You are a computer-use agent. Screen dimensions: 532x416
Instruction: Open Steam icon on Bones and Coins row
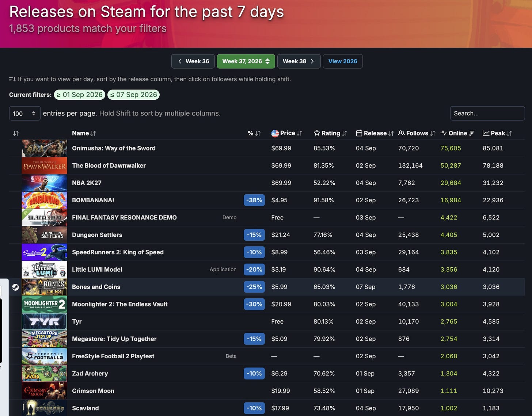[x=15, y=287]
